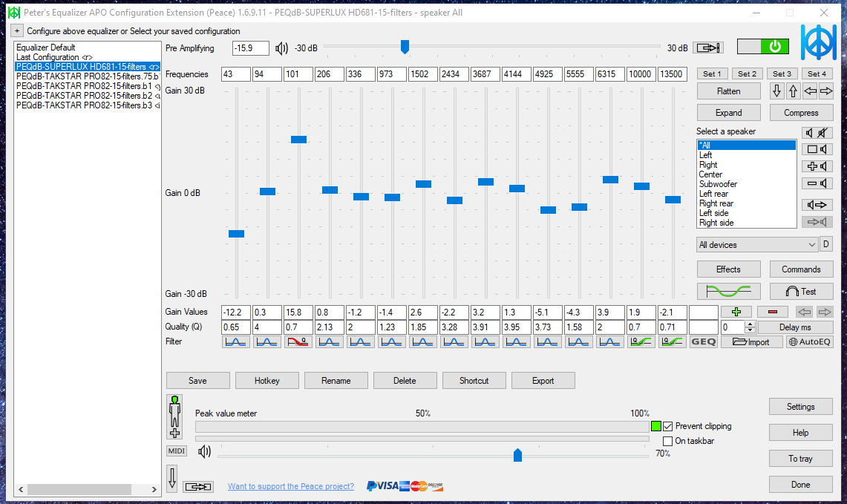Viewport: 847px width, 504px height.
Task: Click the remove-speaker minus icon
Action: coord(817,183)
